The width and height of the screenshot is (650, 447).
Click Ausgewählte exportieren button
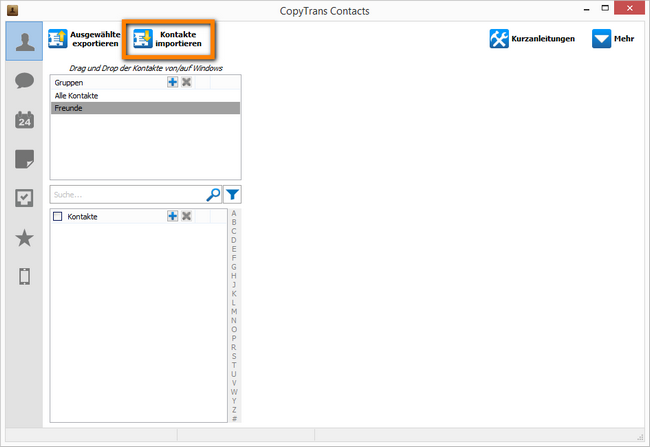(84, 39)
